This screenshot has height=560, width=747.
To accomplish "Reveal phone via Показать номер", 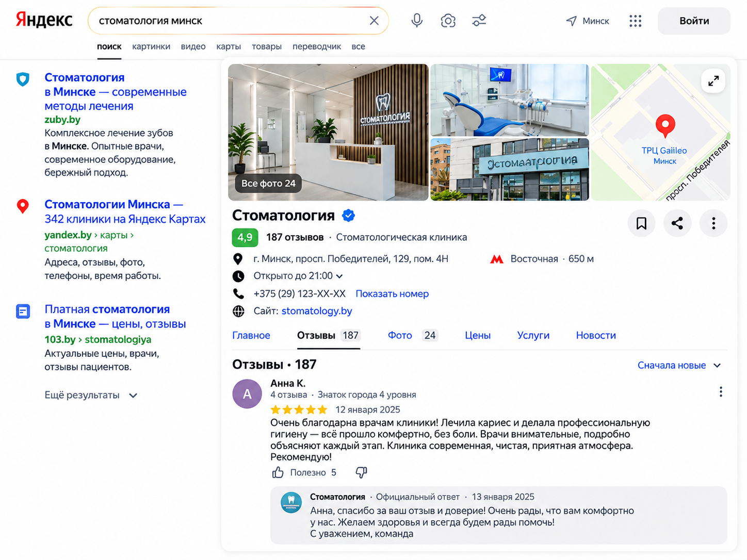I will point(392,293).
